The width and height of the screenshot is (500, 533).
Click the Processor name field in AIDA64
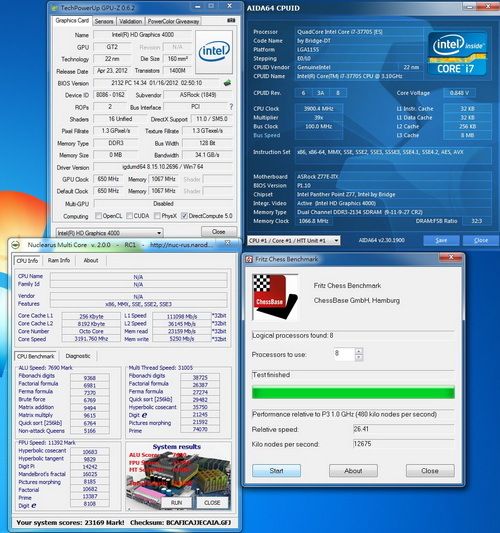(358, 32)
